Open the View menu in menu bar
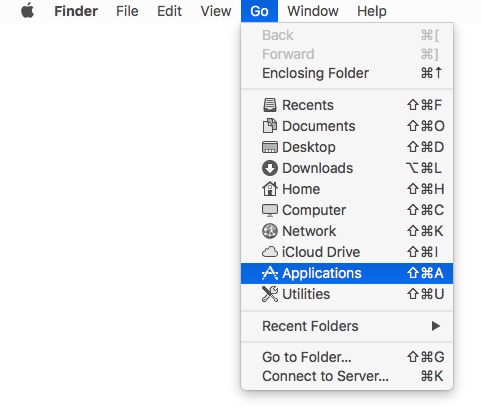 [x=216, y=11]
